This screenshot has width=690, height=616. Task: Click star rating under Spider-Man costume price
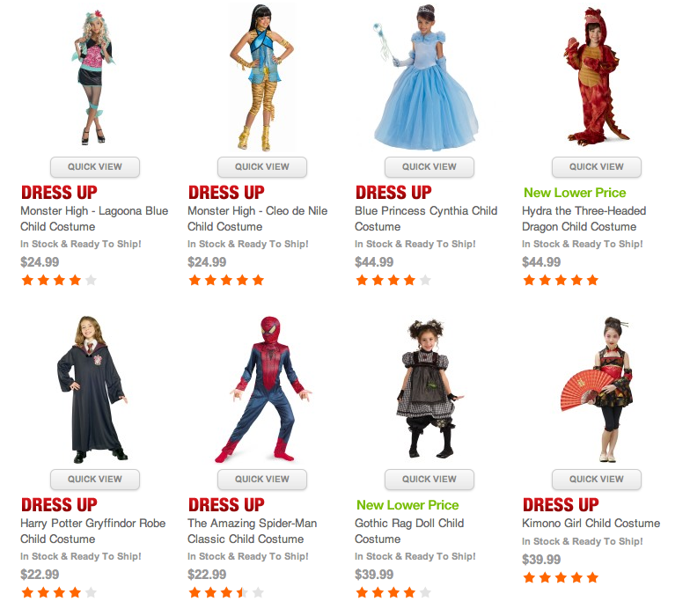[x=226, y=593]
